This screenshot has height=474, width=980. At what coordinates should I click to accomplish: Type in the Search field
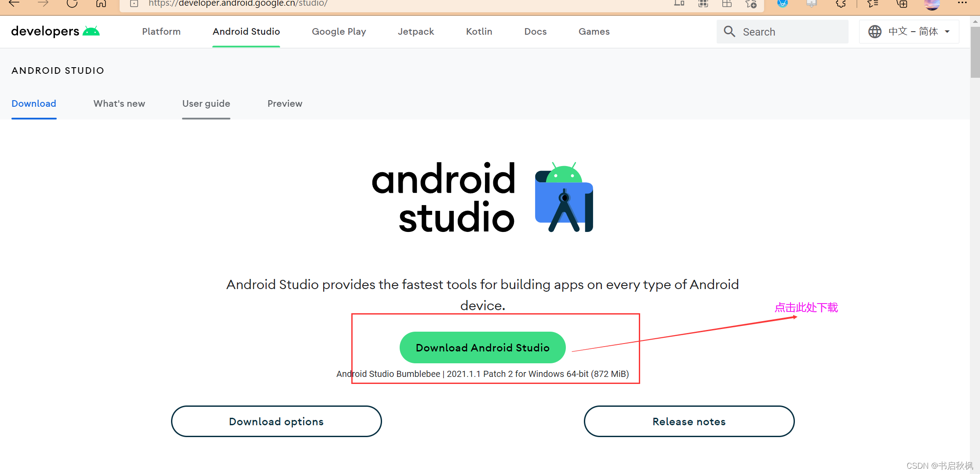(x=783, y=32)
